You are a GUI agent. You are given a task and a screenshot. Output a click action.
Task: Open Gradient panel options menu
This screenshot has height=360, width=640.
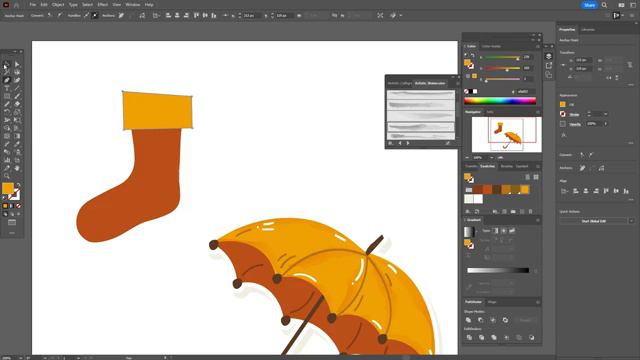point(538,220)
